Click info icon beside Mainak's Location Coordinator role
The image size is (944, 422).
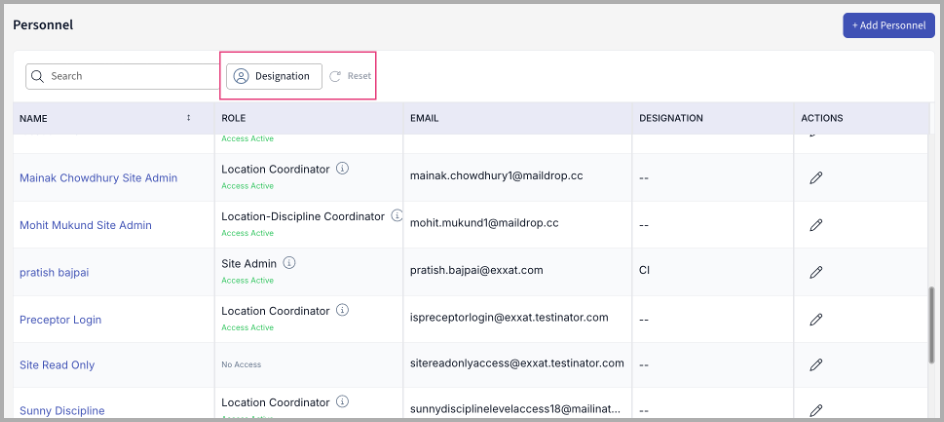342,169
